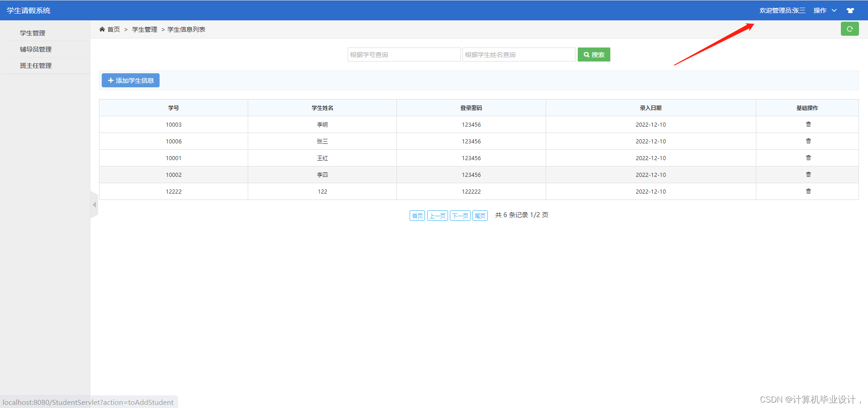Click the home icon in breadcrumb
Image resolution: width=868 pixels, height=408 pixels.
102,29
